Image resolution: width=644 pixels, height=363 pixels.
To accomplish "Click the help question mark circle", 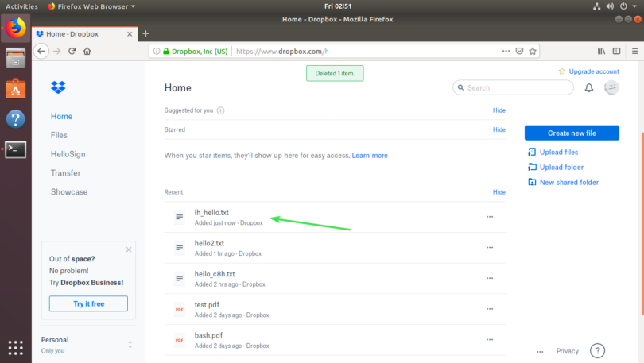I will [x=598, y=351].
